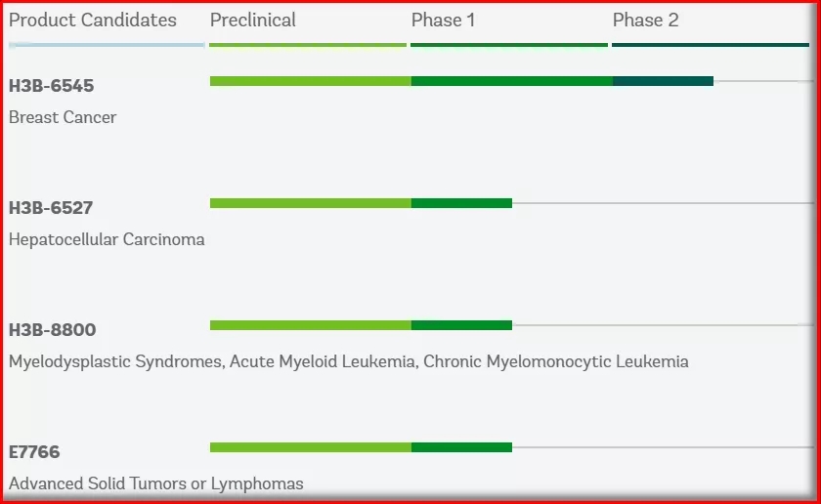Click E7766's Phase 1 progress bar segment
Image resolution: width=821 pixels, height=504 pixels.
[461, 447]
